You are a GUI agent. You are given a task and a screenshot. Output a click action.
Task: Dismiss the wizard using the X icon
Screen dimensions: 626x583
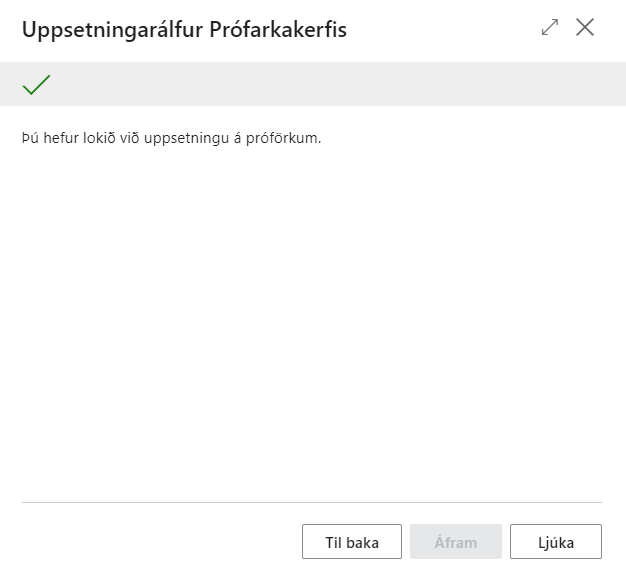[x=585, y=28]
